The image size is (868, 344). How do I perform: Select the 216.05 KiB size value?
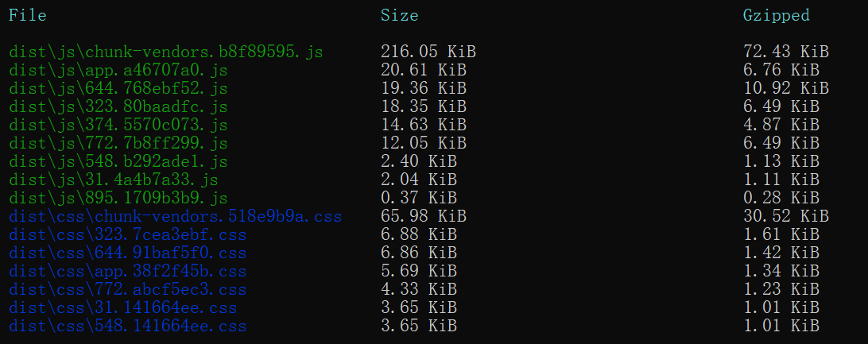[x=428, y=52]
